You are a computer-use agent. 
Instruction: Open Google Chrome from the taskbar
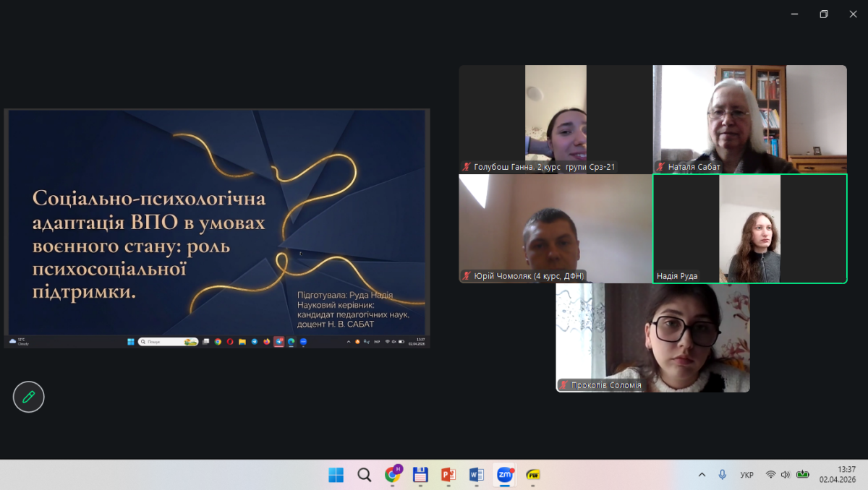[x=392, y=475]
